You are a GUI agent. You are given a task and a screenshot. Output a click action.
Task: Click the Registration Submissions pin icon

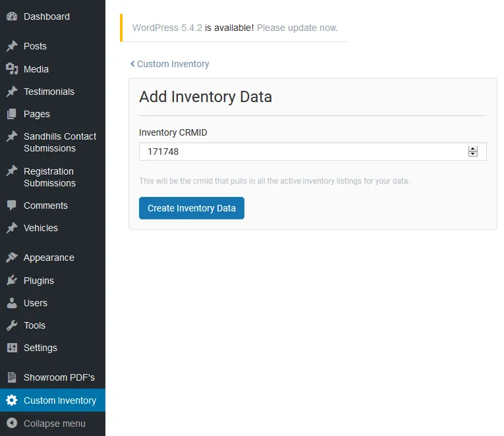pos(12,171)
